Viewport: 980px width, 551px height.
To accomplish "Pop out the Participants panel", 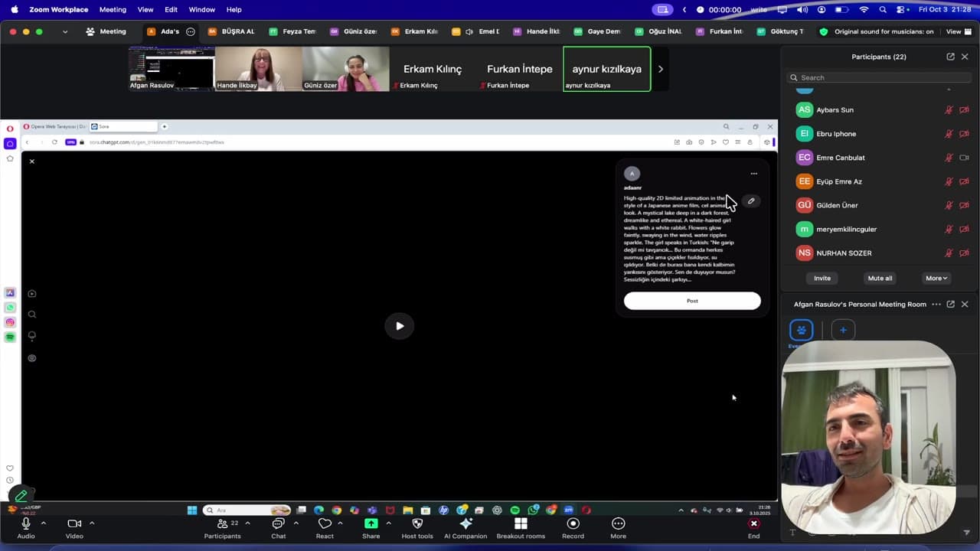I will pyautogui.click(x=950, y=57).
